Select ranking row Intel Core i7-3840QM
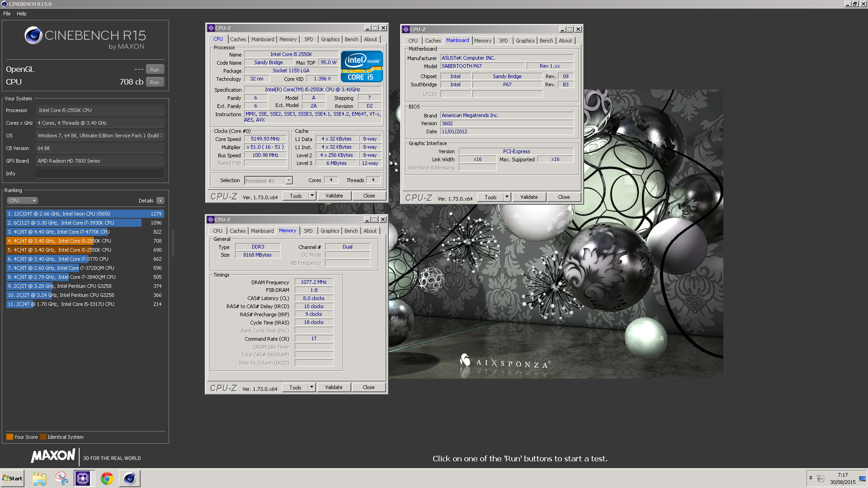This screenshot has height=488, width=868. click(85, 277)
